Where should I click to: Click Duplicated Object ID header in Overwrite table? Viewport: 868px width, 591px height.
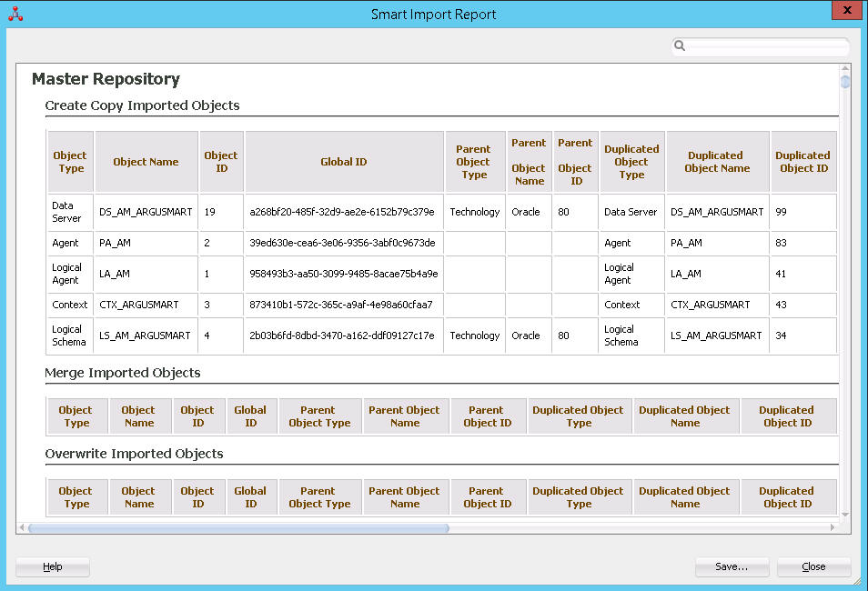pos(788,497)
